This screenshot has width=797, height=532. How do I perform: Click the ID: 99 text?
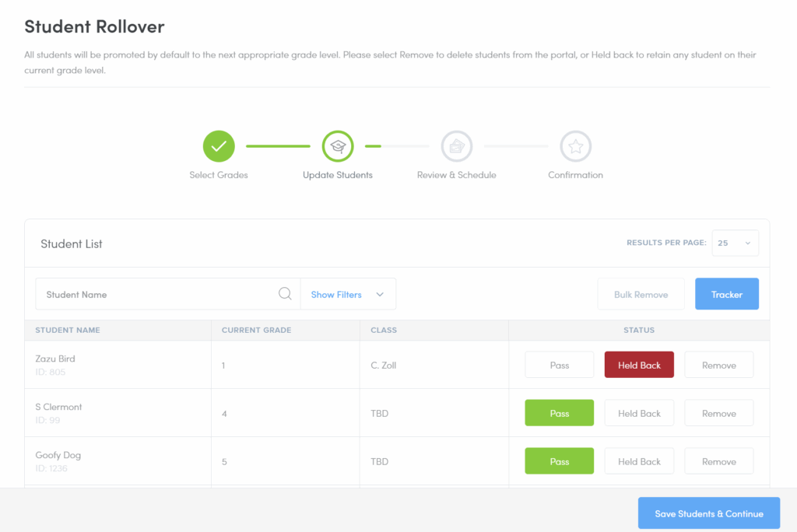[x=47, y=420]
